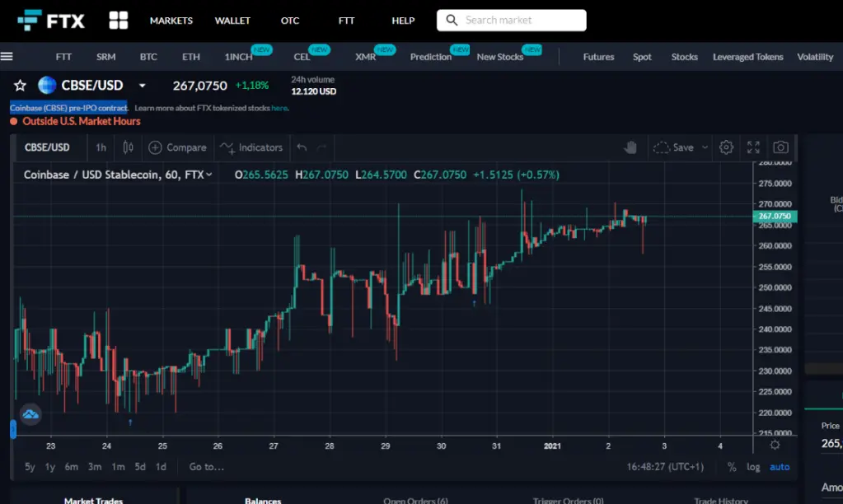Expand the Save layout dropdown arrow
The image size is (843, 504).
point(705,147)
